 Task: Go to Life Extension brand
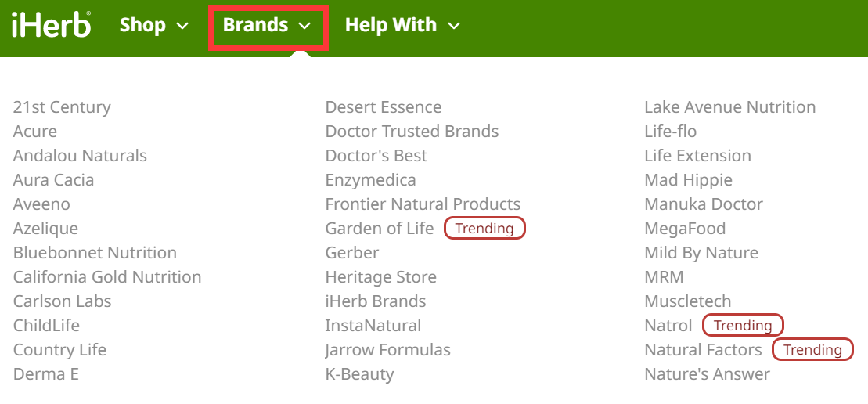698,156
